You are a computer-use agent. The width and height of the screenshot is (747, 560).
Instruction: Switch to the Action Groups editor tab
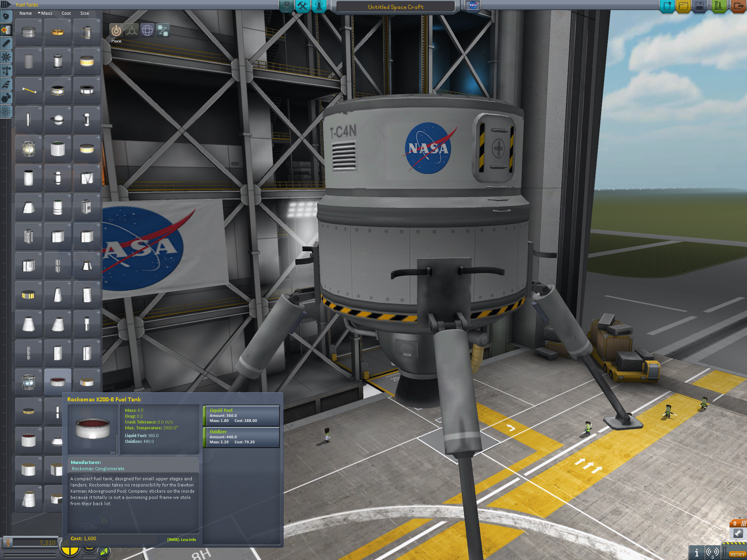pyautogui.click(x=302, y=6)
